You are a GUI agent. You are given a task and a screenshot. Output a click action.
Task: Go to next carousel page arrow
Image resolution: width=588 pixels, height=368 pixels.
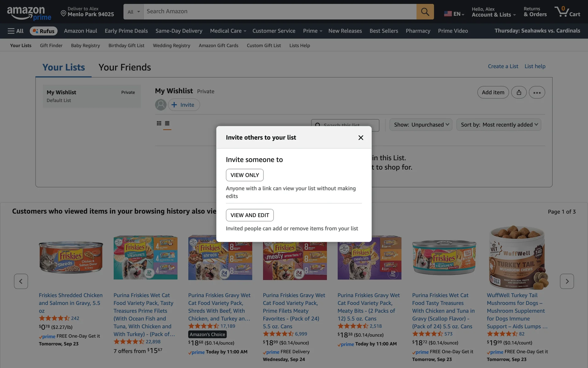coord(567,281)
